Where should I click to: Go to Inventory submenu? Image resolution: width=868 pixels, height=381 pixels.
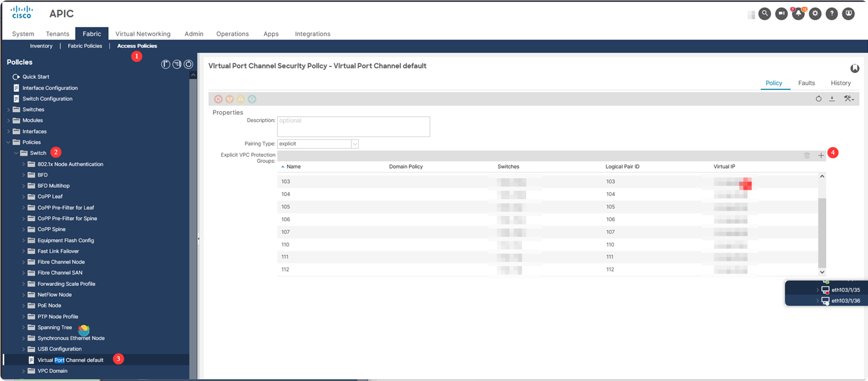tap(41, 46)
